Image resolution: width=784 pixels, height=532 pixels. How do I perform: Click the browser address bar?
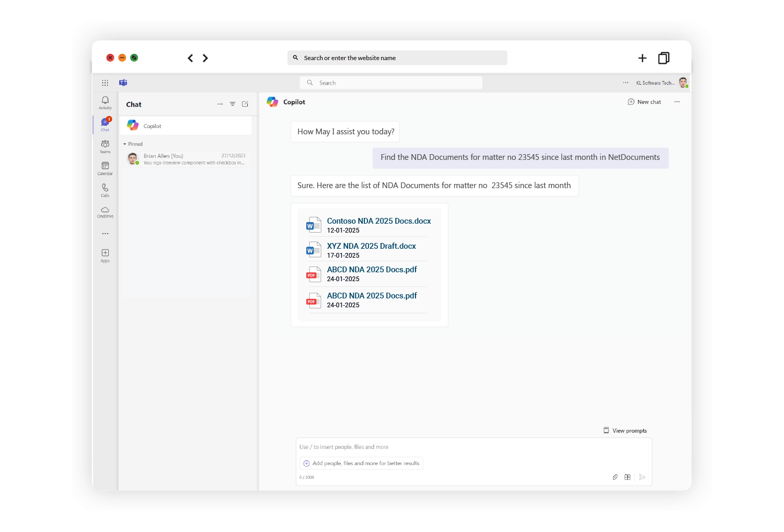point(397,58)
